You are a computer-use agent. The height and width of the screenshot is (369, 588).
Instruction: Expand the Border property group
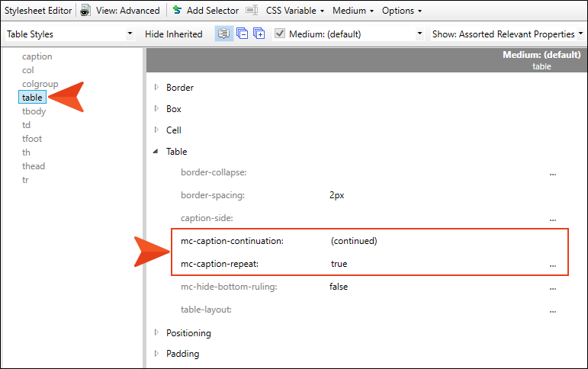(156, 88)
